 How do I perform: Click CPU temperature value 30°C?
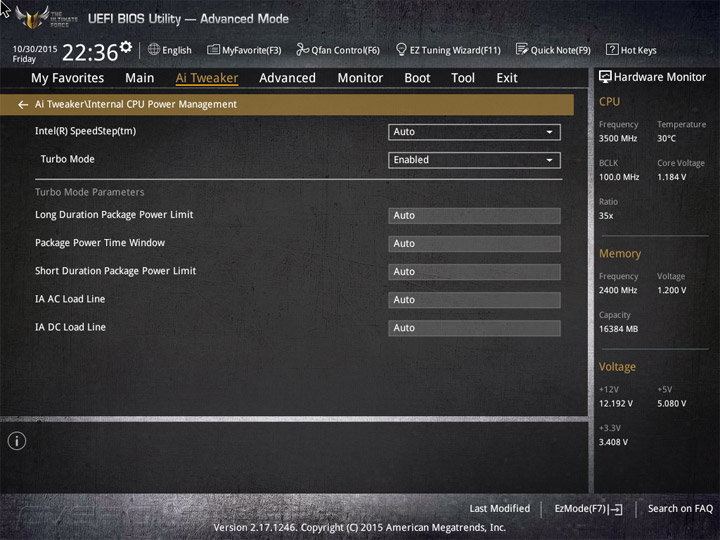tap(666, 138)
